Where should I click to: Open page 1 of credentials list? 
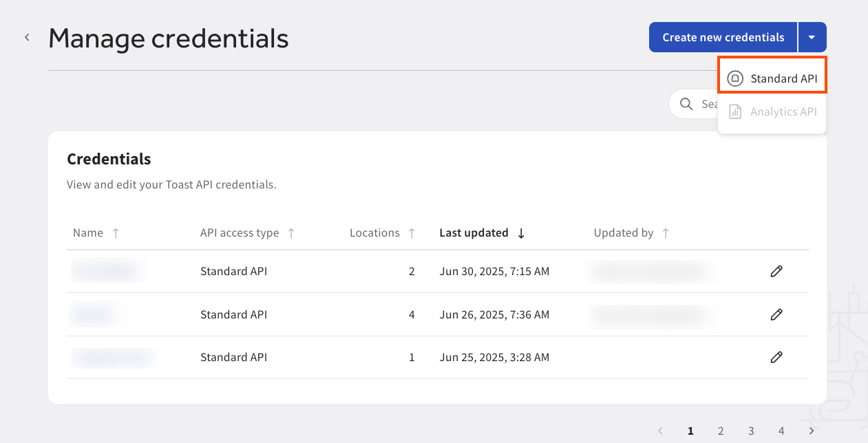point(690,431)
